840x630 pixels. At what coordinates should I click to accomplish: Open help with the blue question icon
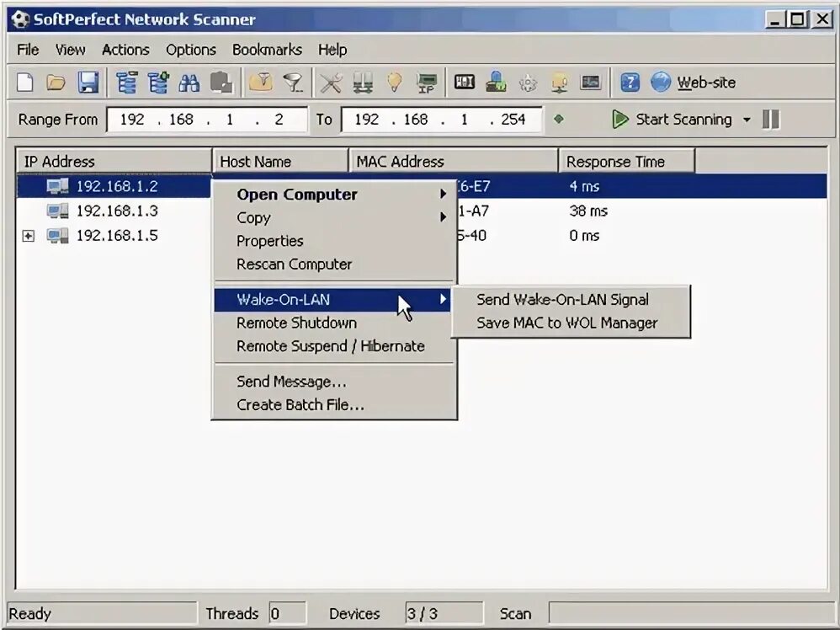630,83
